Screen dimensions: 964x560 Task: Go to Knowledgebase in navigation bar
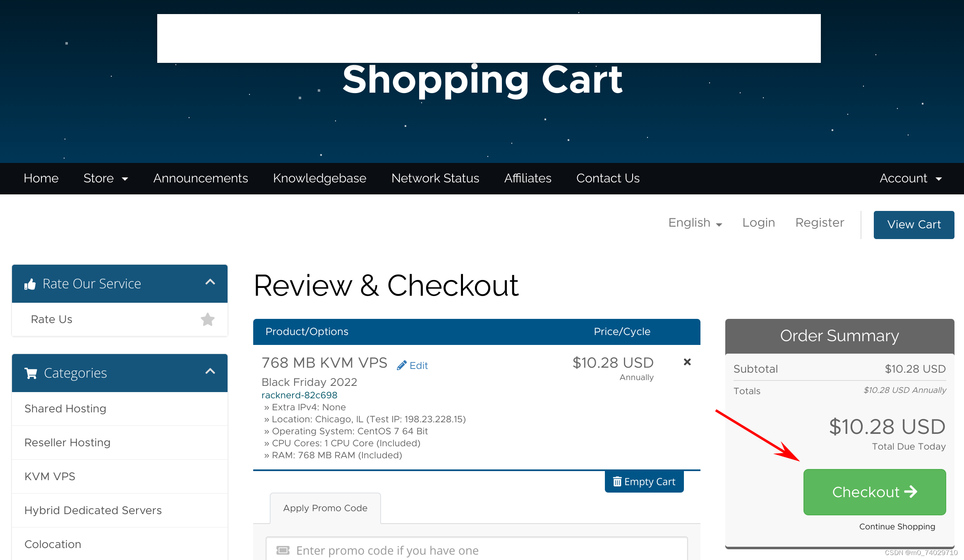pos(319,178)
